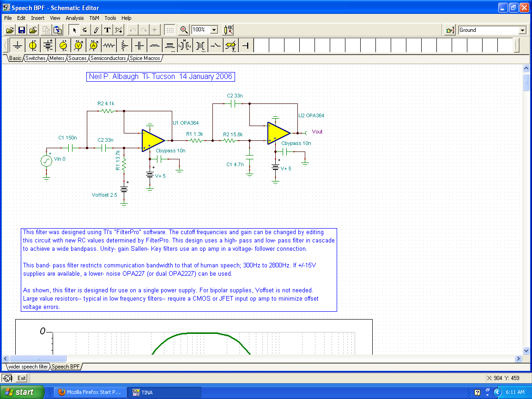Switch to the Semiconductors component tab
The height and width of the screenshot is (399, 532).
108,58
